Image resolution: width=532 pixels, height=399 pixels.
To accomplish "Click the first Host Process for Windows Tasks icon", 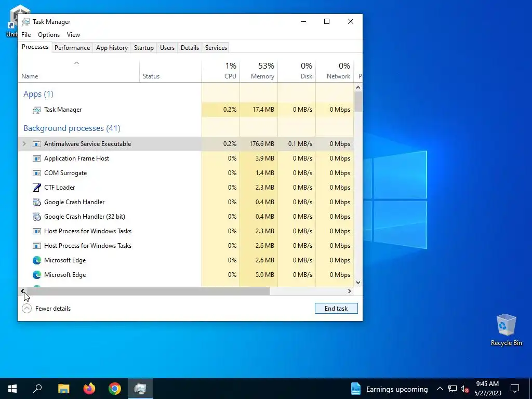I will click(37, 231).
